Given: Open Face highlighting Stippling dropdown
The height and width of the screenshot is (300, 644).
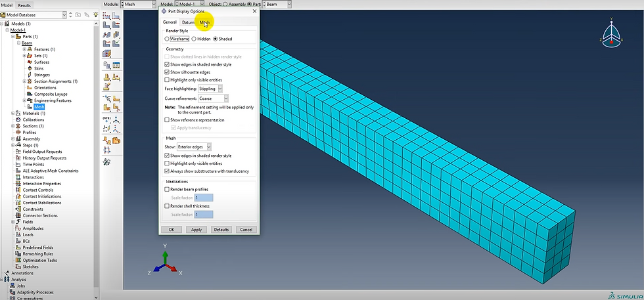Looking at the screenshot, I should 210,88.
